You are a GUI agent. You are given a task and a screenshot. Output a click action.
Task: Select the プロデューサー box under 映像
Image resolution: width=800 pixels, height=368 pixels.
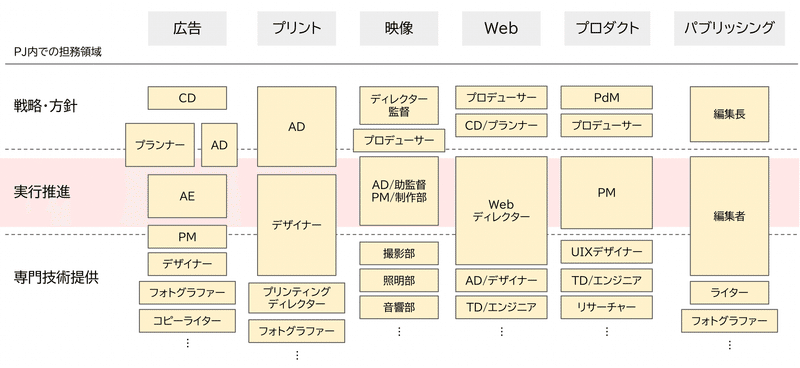pos(399,140)
